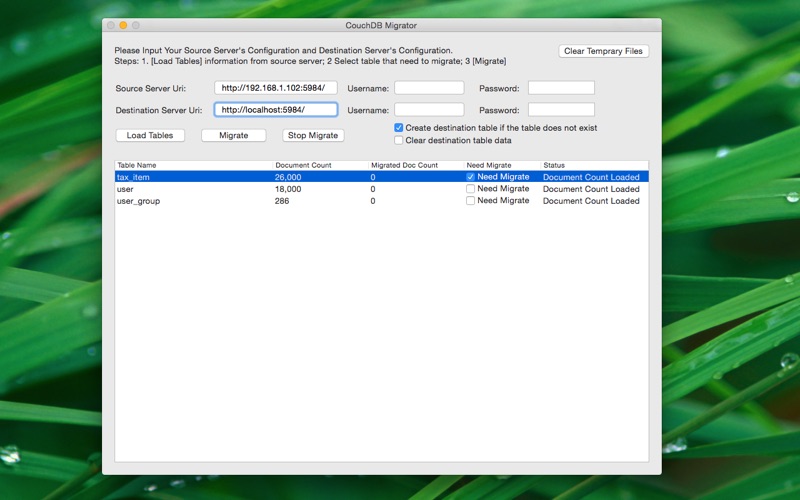Focus the Destination Server Uri field
Image resolution: width=800 pixels, height=500 pixels.
point(276,110)
